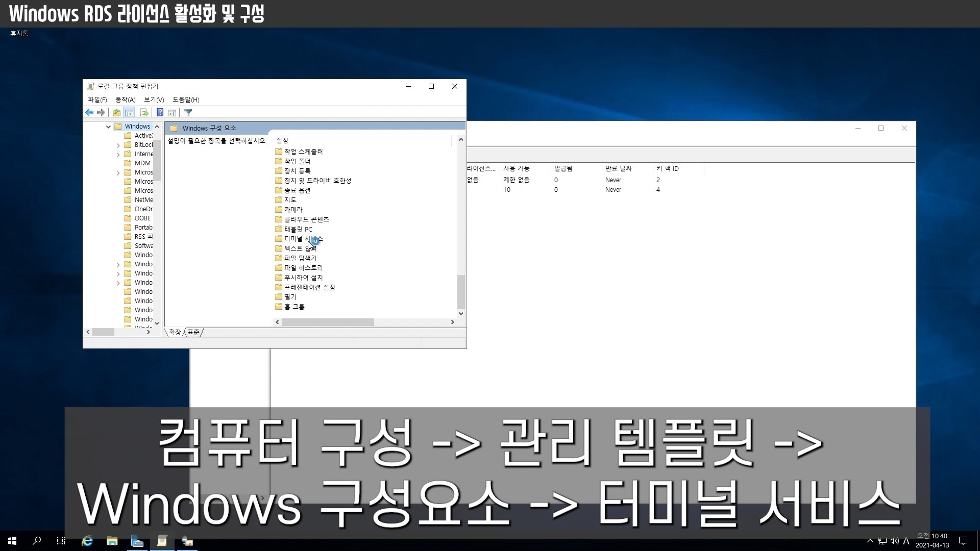Collapse the Windows tree node
The image size is (980, 551).
[x=108, y=127]
